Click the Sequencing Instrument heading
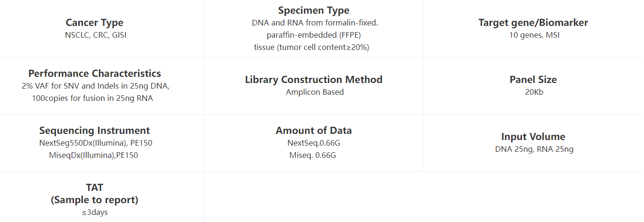The image size is (644, 222). coord(95,131)
